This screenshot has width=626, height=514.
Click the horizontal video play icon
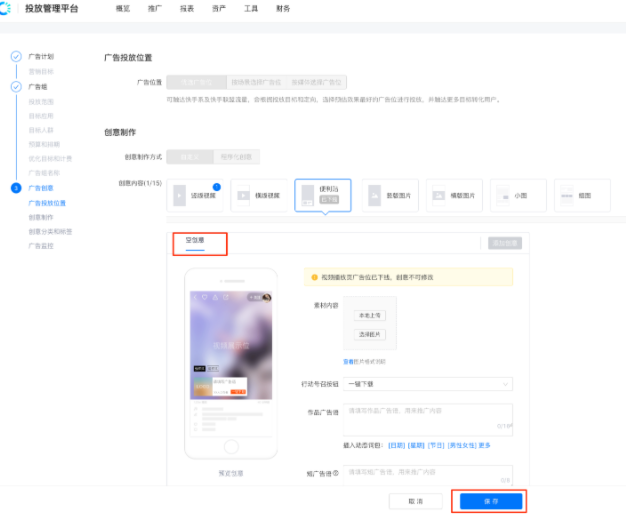[244, 196]
